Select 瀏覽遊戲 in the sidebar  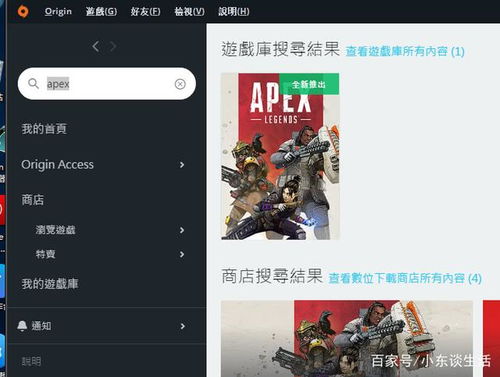(x=56, y=230)
